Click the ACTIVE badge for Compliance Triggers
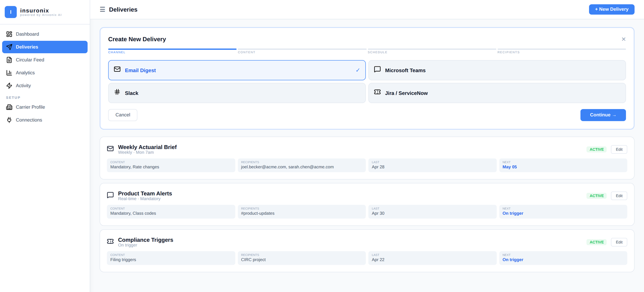 click(x=597, y=242)
